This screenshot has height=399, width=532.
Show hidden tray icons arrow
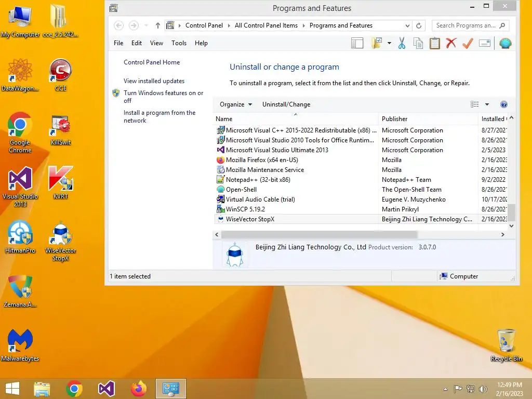click(x=445, y=389)
